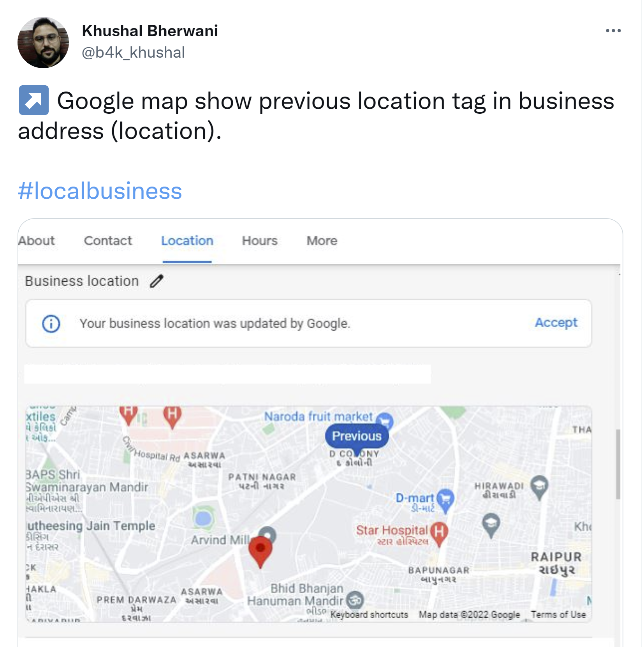Expand the More tab menu

tap(322, 241)
